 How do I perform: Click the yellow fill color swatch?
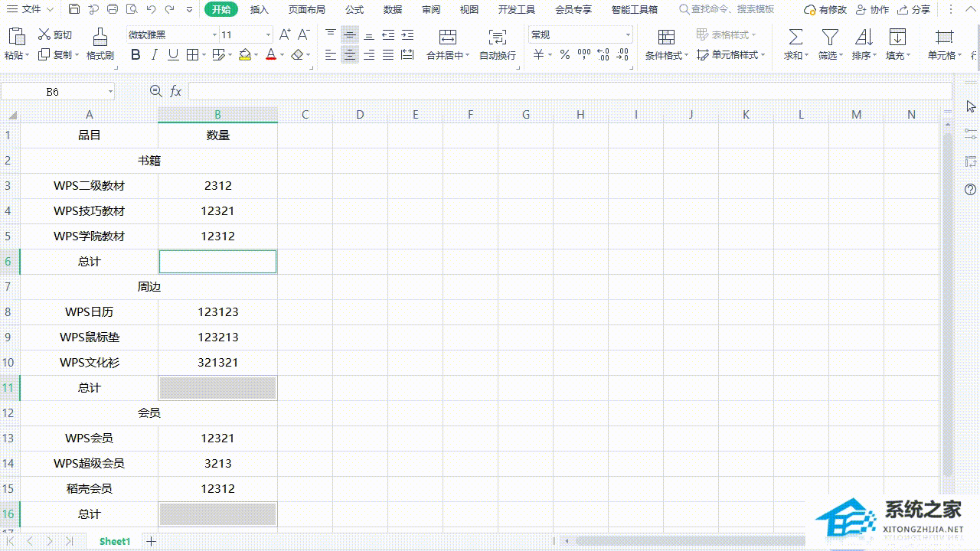[244, 55]
